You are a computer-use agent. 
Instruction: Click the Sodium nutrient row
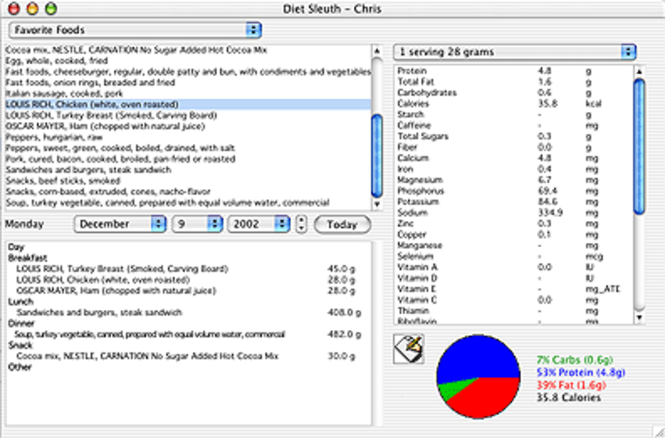pyautogui.click(x=514, y=212)
